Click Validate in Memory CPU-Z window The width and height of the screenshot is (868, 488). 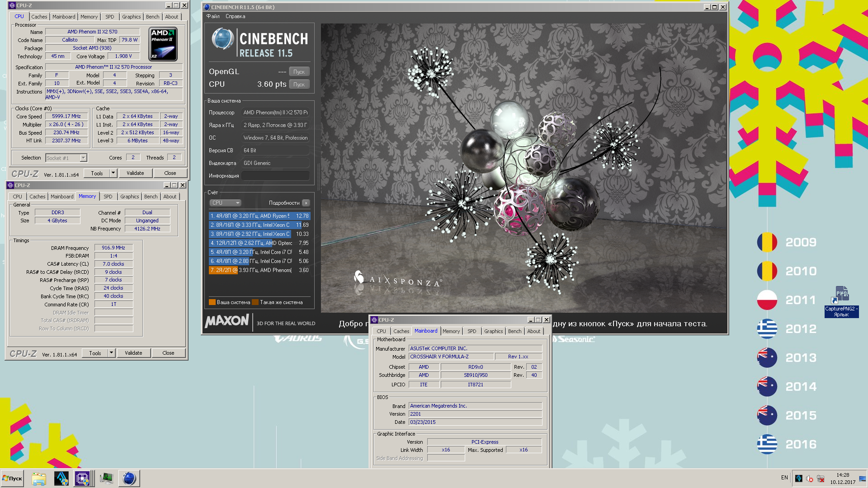(133, 353)
